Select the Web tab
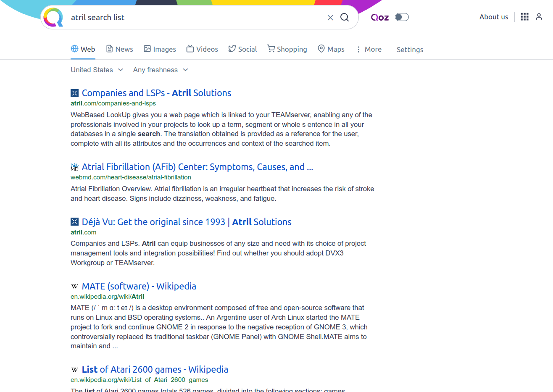The width and height of the screenshot is (553, 392). [x=83, y=49]
